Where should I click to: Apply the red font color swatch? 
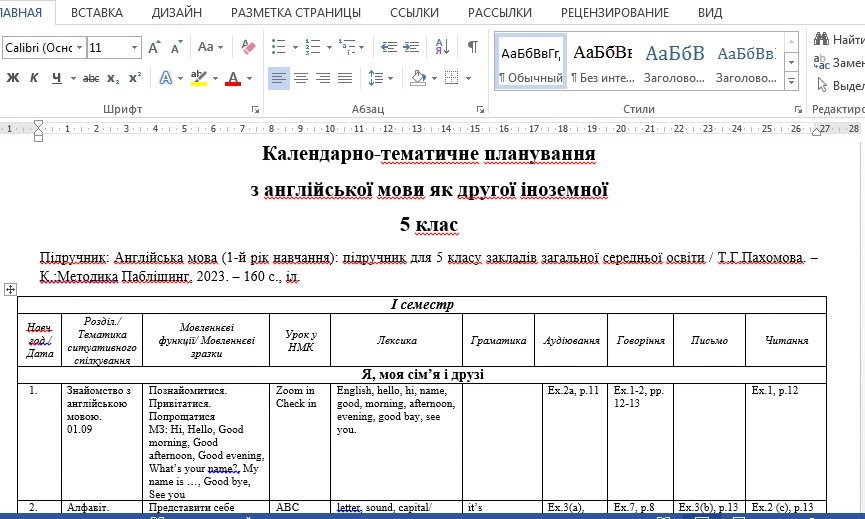pyautogui.click(x=232, y=78)
